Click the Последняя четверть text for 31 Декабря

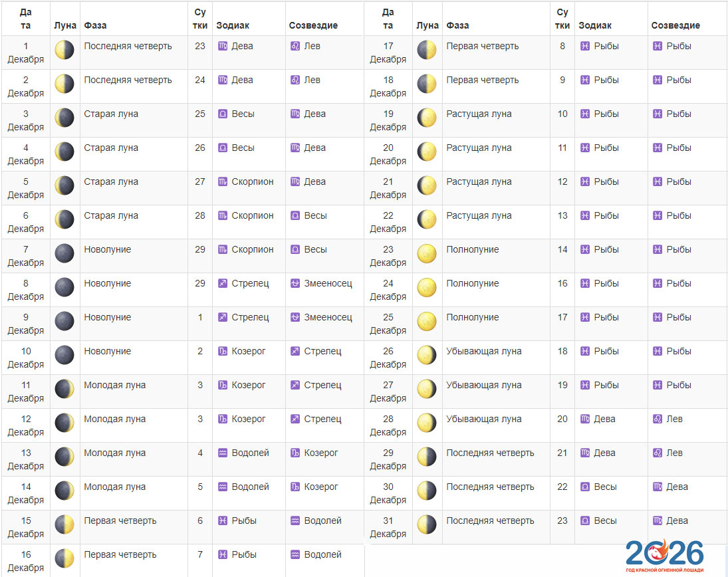[x=490, y=520]
